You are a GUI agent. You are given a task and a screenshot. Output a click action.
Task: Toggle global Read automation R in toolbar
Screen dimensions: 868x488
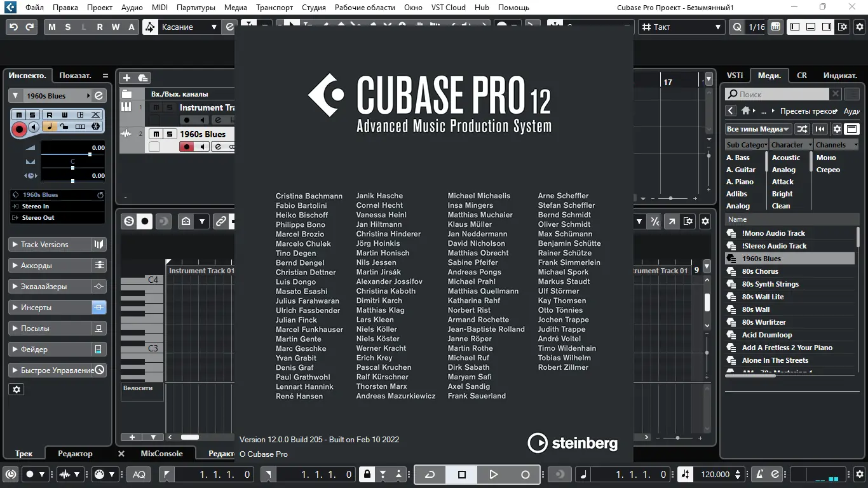tap(100, 27)
